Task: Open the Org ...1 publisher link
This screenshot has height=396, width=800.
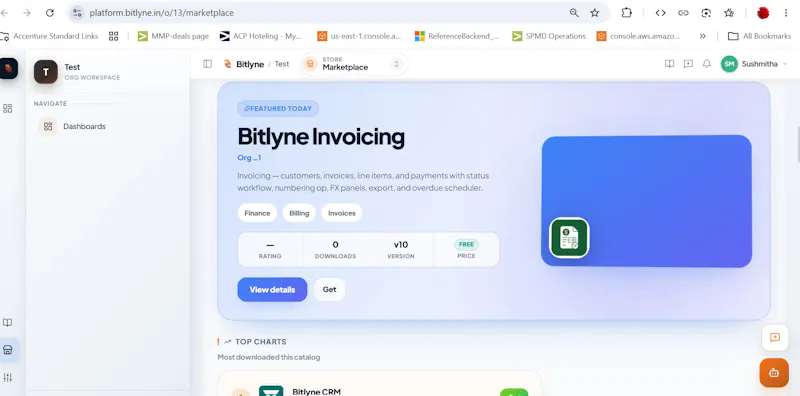Action: click(x=249, y=158)
